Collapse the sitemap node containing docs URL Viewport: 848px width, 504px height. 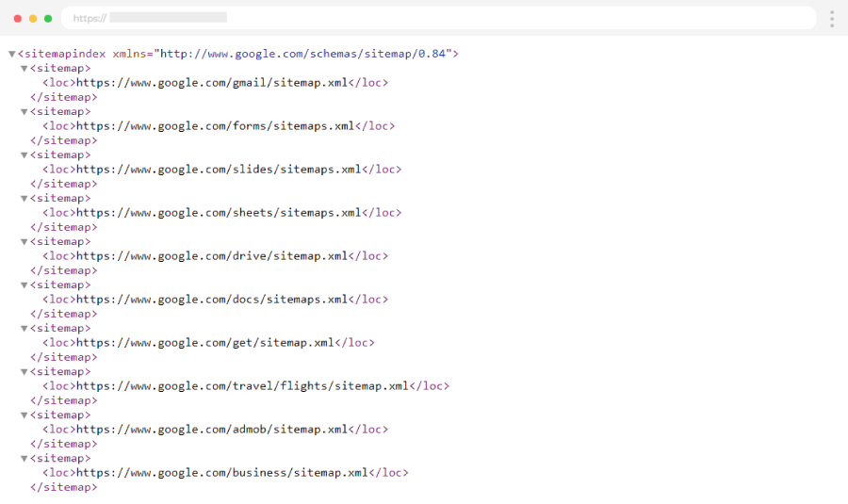click(x=24, y=285)
